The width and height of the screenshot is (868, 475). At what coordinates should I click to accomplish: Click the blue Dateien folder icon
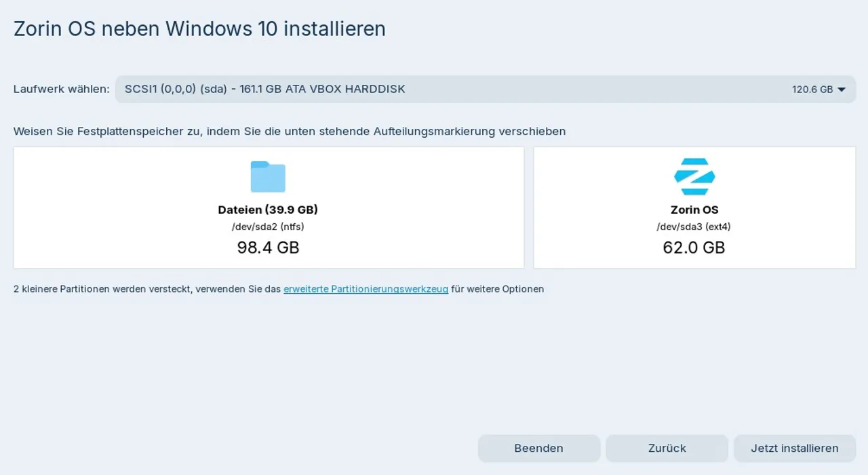268,176
